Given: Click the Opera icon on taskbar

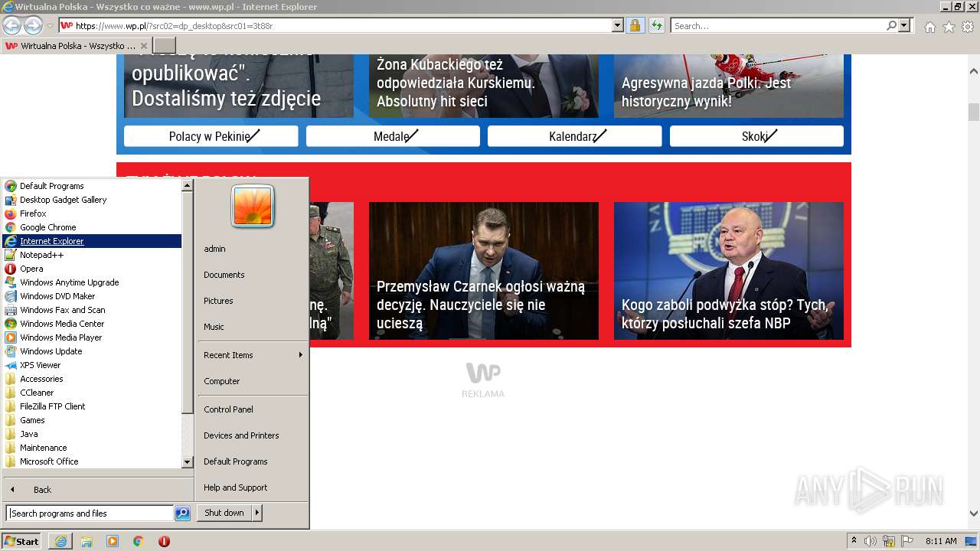Looking at the screenshot, I should 164,541.
